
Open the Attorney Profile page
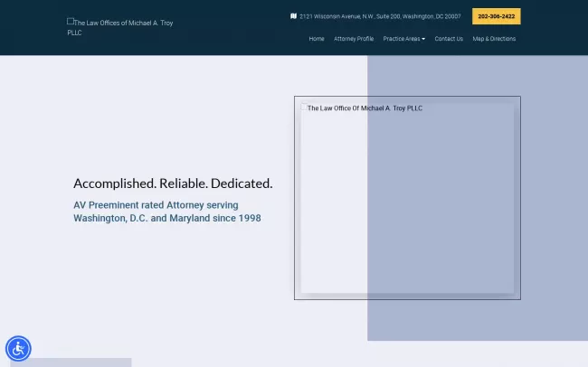(353, 39)
